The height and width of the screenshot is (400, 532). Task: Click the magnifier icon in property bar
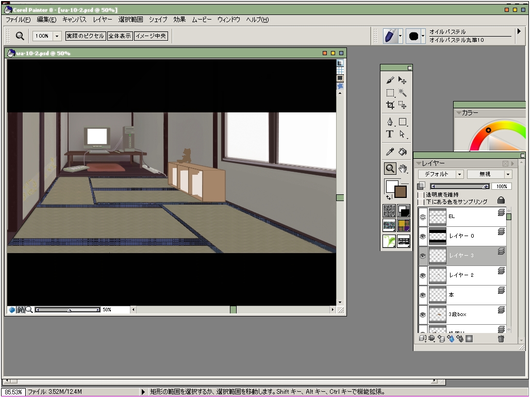pyautogui.click(x=20, y=36)
